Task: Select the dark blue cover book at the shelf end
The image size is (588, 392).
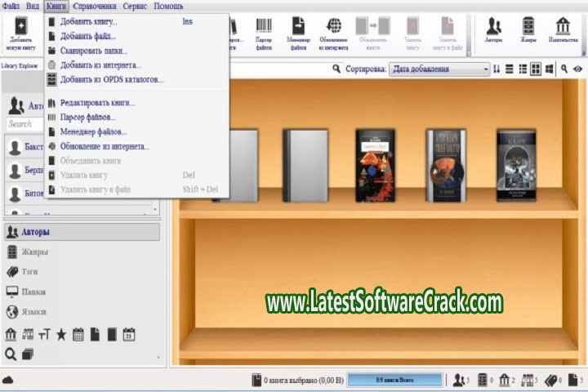Action: [516, 166]
